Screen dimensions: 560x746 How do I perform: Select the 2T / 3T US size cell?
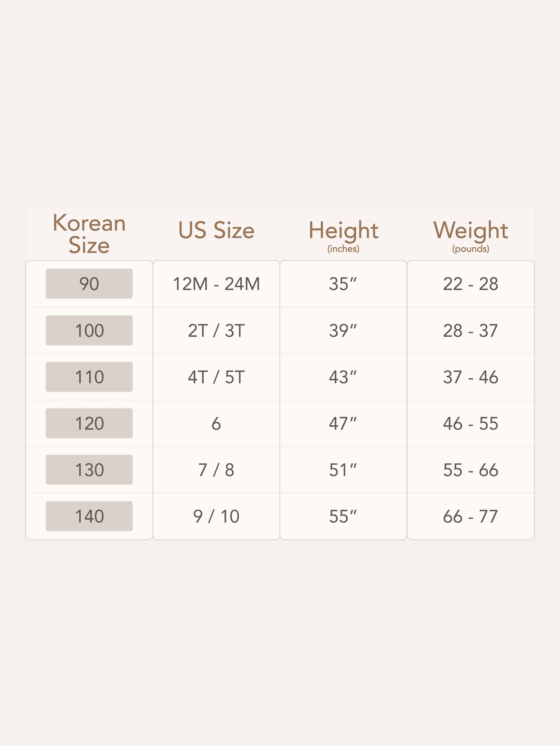pyautogui.click(x=216, y=331)
